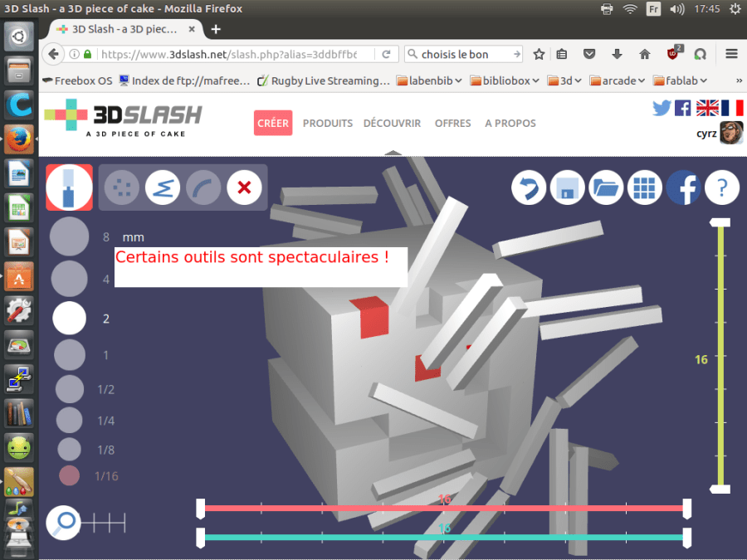
Task: Click the magnifier zoom icon
Action: point(63,522)
